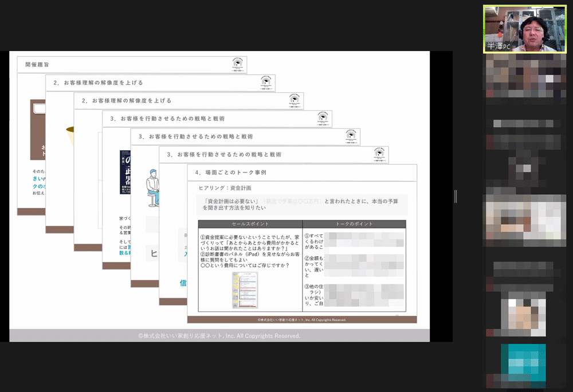Click the トークのポイント table header
The width and height of the screenshot is (573, 392).
pyautogui.click(x=354, y=224)
